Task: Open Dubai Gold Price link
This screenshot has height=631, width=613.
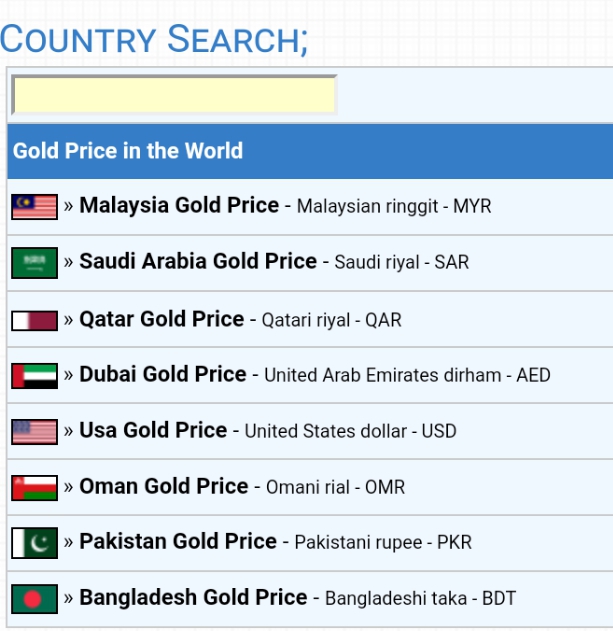Action: click(x=163, y=374)
